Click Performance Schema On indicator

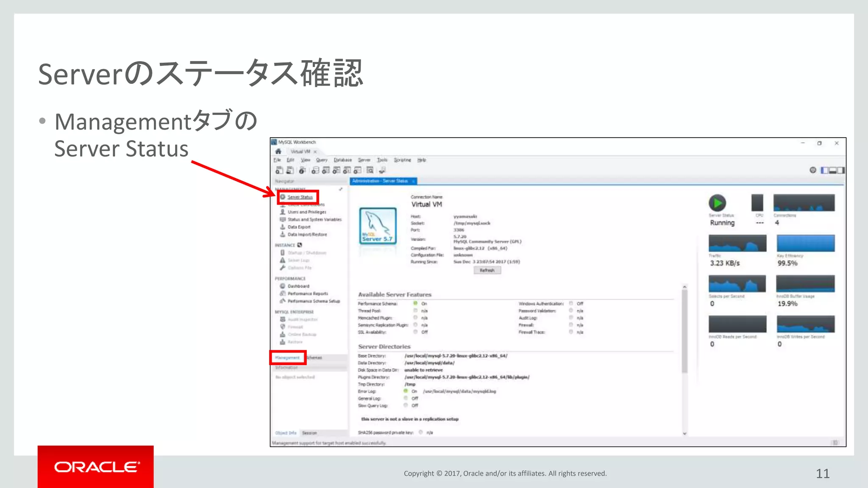(415, 303)
